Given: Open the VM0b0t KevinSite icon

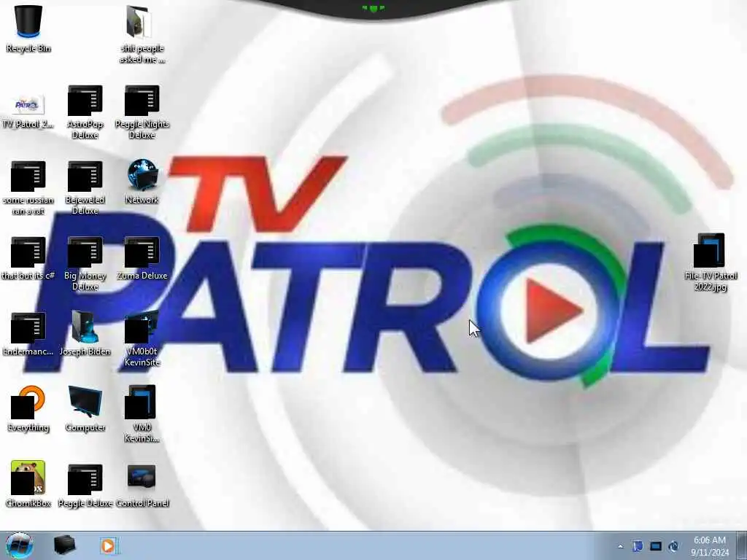Looking at the screenshot, I should tap(142, 338).
